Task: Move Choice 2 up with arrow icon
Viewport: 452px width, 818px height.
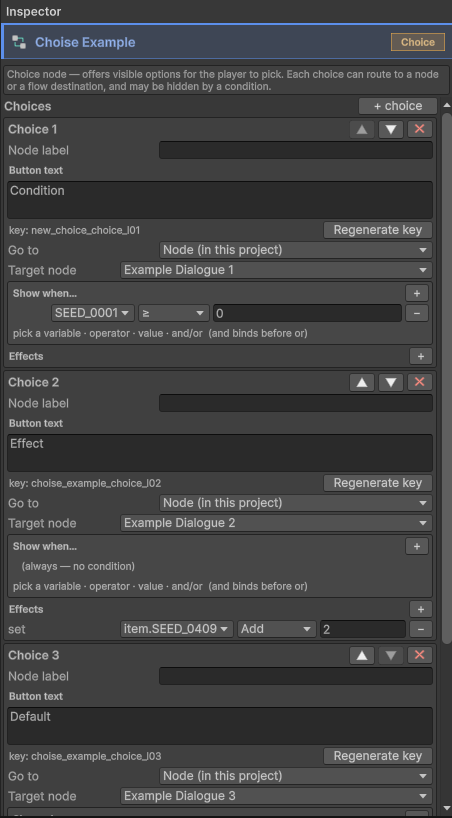Action: [362, 382]
